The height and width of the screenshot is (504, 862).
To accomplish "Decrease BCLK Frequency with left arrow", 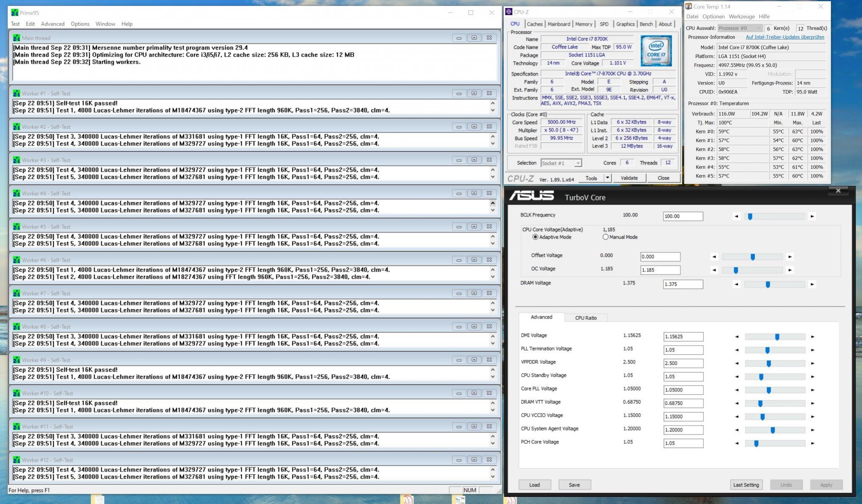I will point(736,216).
